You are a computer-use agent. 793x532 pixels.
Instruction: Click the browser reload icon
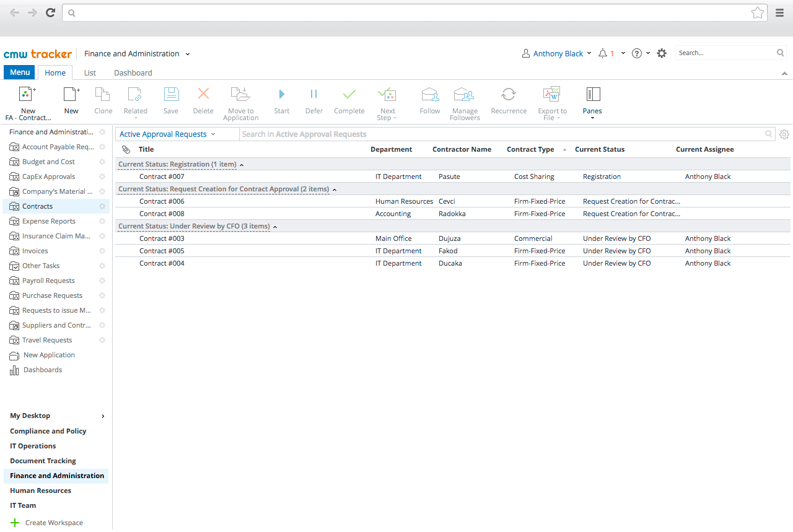(51, 12)
